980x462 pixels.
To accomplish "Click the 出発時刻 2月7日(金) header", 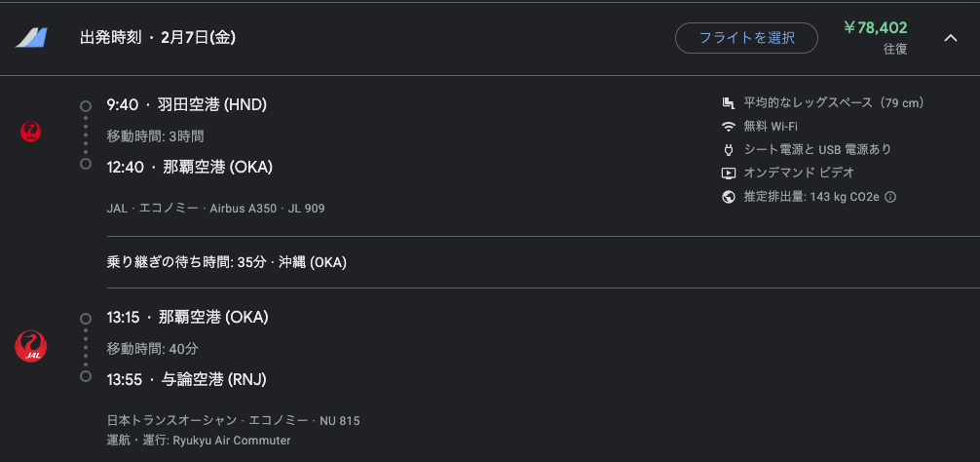I will tap(158, 38).
